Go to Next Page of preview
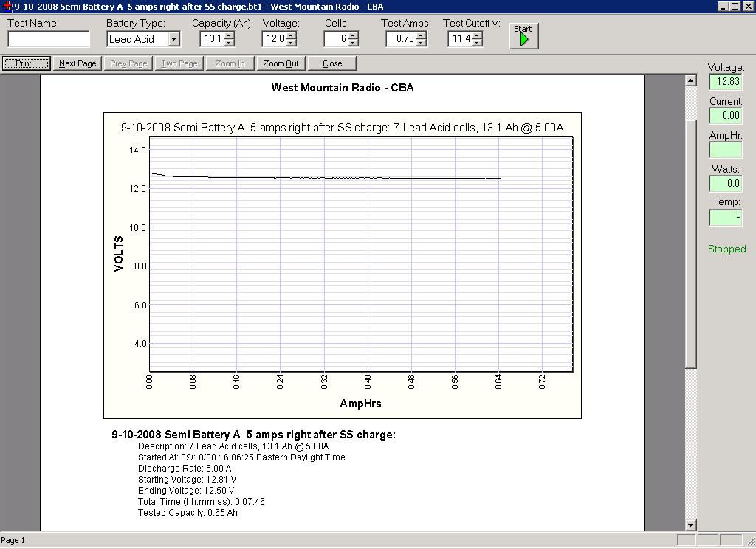 click(x=78, y=63)
